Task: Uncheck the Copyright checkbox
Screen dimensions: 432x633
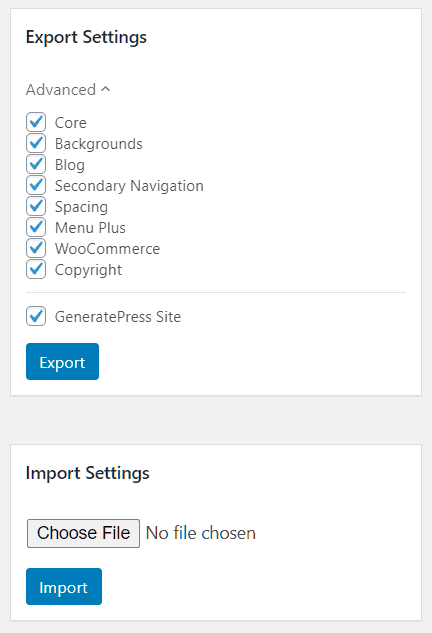Action: tap(36, 269)
